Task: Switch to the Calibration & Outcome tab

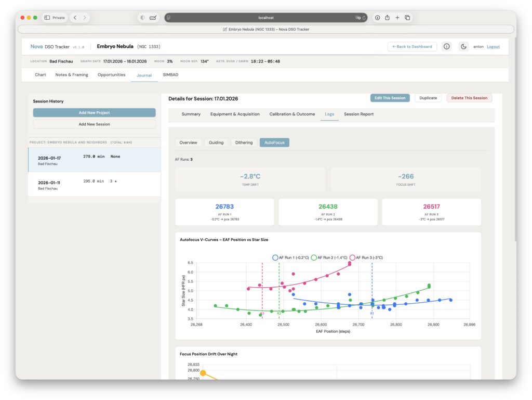Action: 292,114
